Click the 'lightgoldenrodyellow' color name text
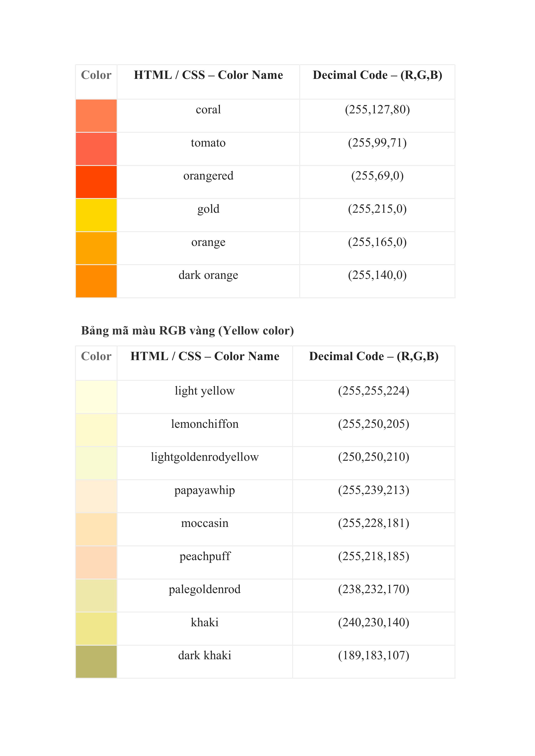Viewport: 535px width, 756px height. [205, 457]
